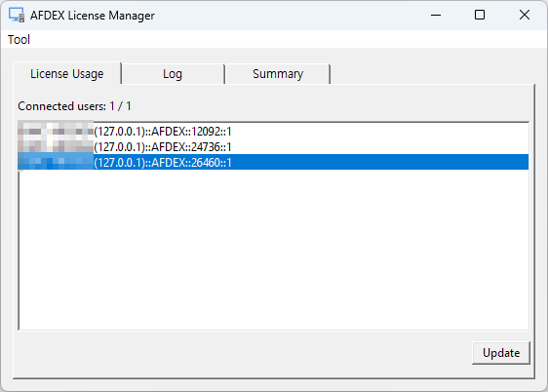This screenshot has height=392, width=548.
Task: Select the highlighted AFDEX::26460::1 row
Action: (273, 162)
